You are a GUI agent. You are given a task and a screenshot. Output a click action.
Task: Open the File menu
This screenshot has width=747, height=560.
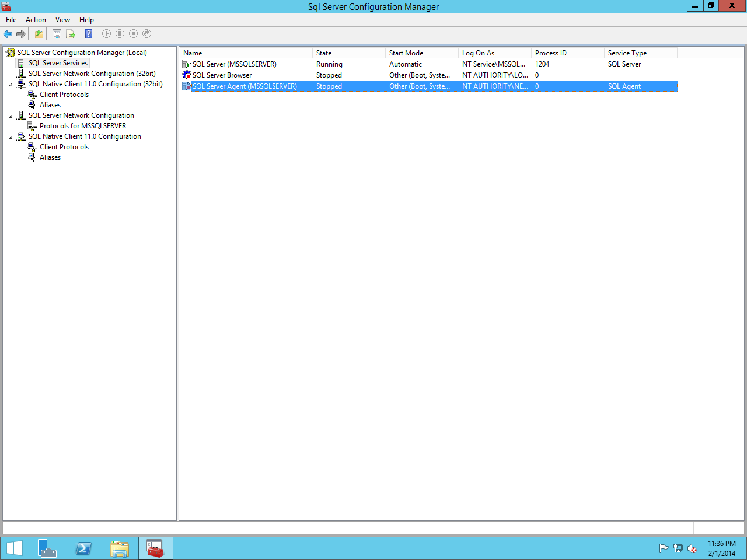[x=11, y=20]
